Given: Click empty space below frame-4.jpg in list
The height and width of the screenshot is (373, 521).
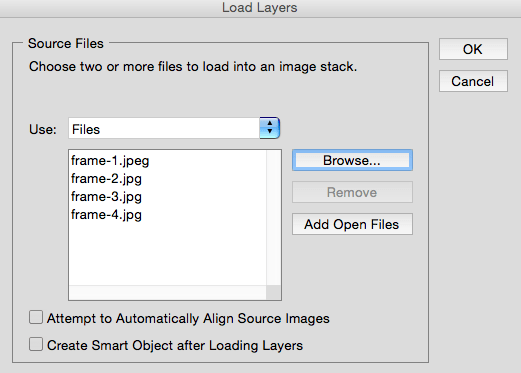Looking at the screenshot, I should point(168,253).
